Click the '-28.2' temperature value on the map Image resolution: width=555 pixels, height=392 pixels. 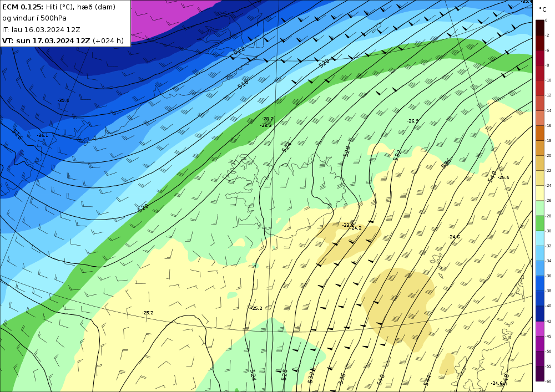tap(268, 119)
